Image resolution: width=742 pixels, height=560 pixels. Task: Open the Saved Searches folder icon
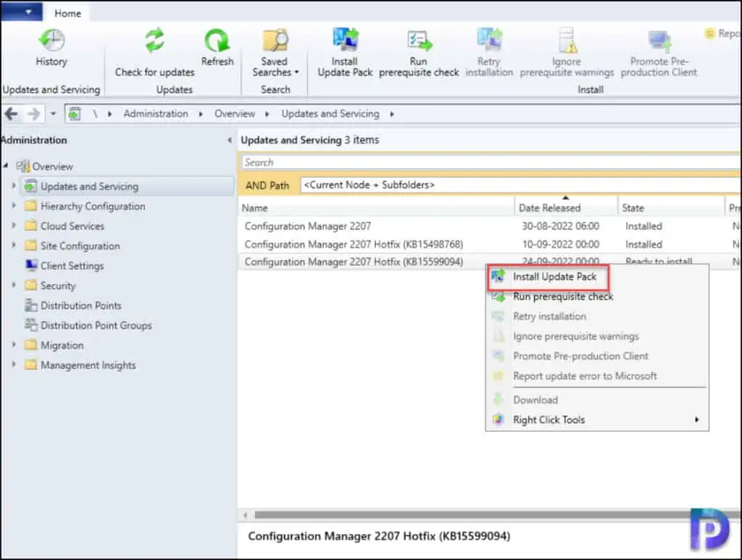(x=275, y=41)
